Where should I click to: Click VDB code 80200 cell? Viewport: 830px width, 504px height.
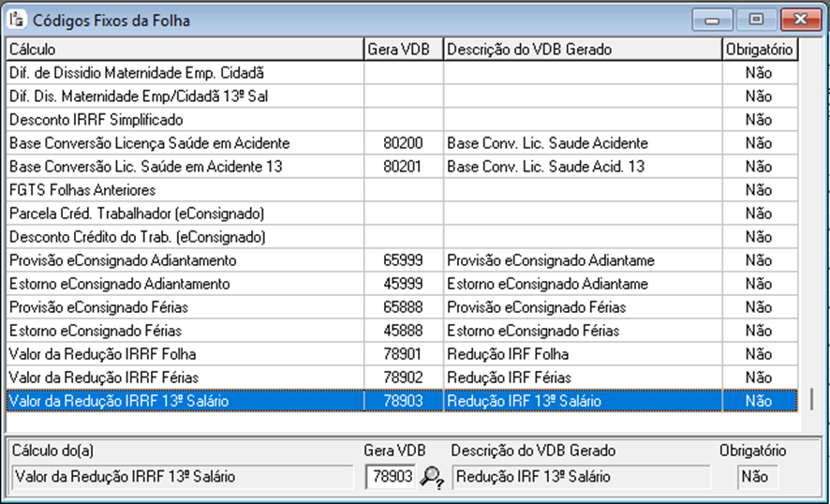coord(403,143)
